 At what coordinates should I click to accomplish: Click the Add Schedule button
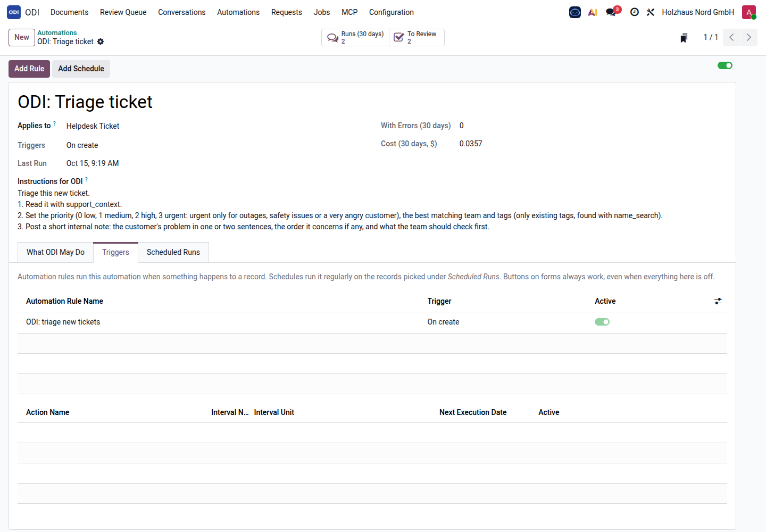tap(81, 69)
